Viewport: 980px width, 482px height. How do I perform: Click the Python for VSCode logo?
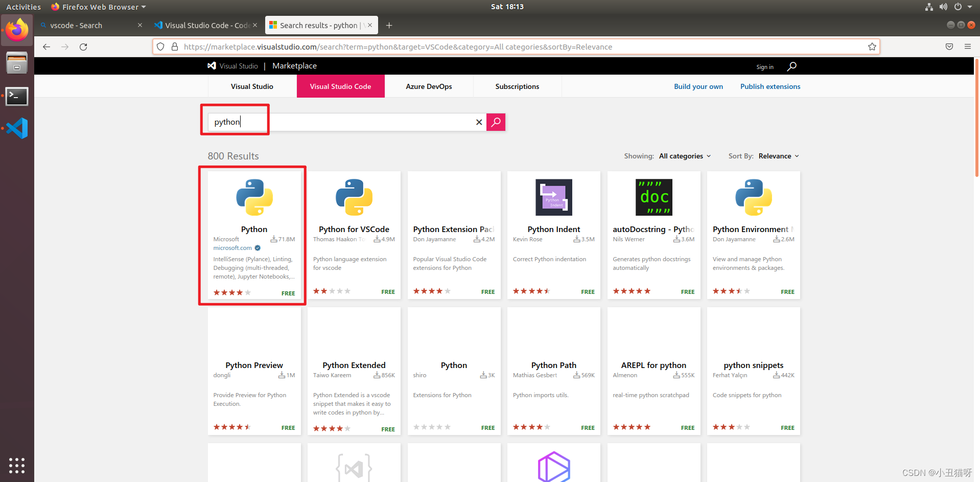click(x=354, y=197)
